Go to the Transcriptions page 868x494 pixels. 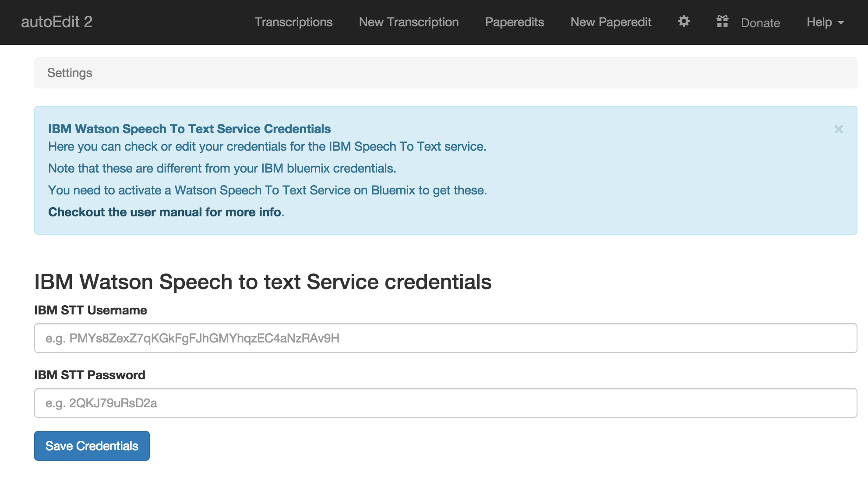pos(293,22)
